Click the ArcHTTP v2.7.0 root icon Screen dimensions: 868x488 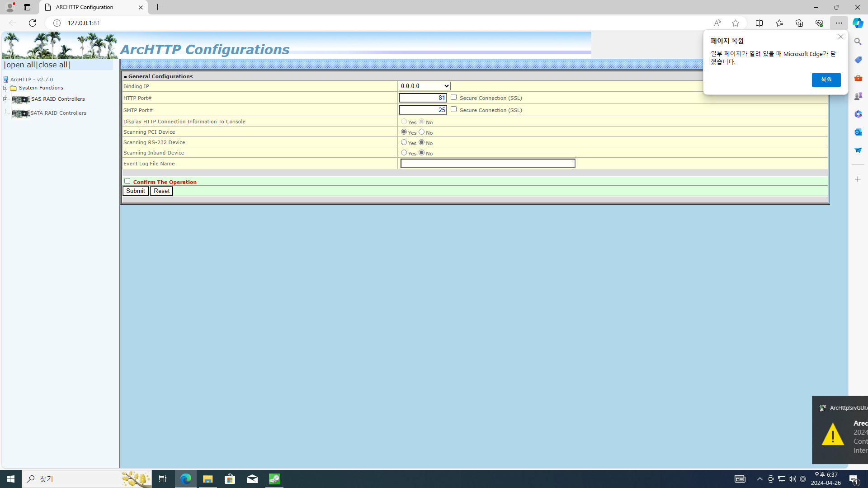coord(6,80)
